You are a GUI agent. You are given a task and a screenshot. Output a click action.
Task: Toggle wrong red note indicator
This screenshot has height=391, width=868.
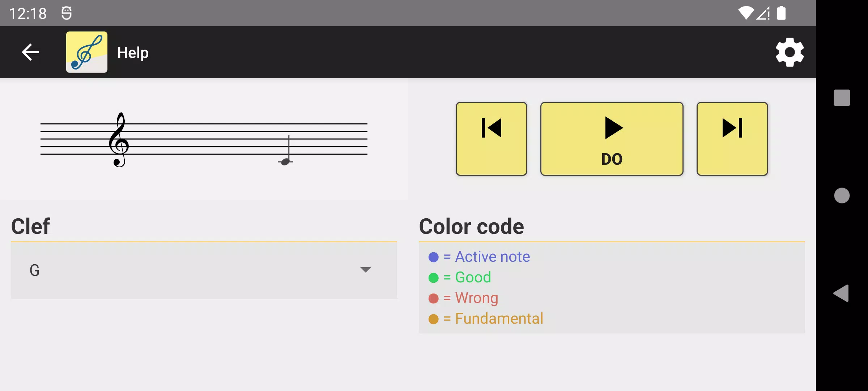(433, 298)
